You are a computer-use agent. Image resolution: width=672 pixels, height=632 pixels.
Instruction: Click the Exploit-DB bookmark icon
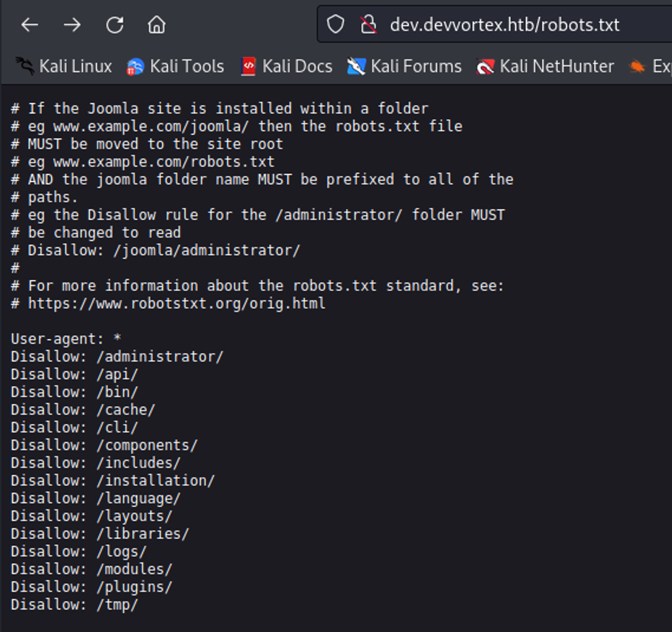click(637, 67)
